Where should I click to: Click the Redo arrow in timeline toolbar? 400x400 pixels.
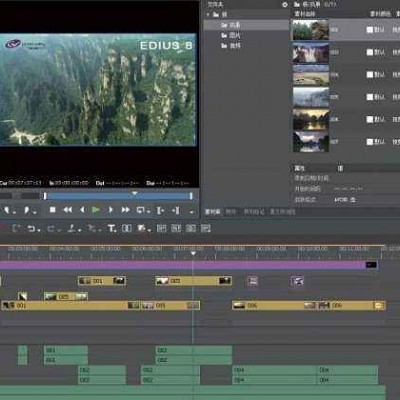coord(51,229)
